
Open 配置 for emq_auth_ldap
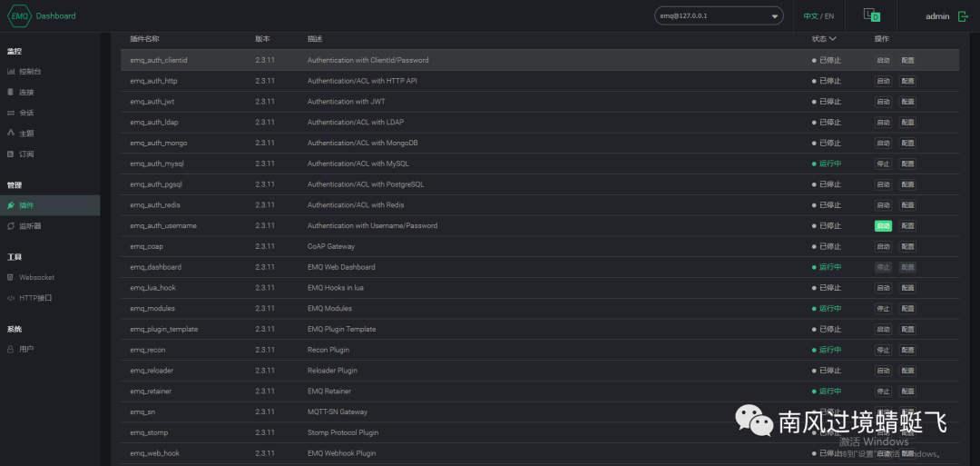point(907,122)
